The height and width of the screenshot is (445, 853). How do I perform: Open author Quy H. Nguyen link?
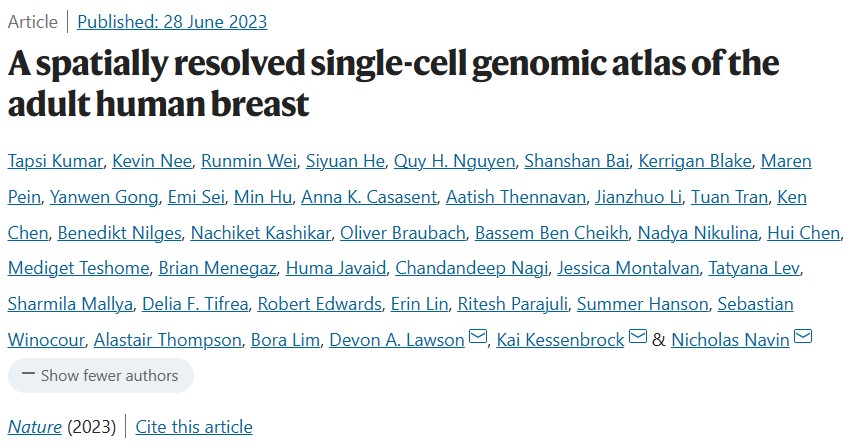(454, 162)
